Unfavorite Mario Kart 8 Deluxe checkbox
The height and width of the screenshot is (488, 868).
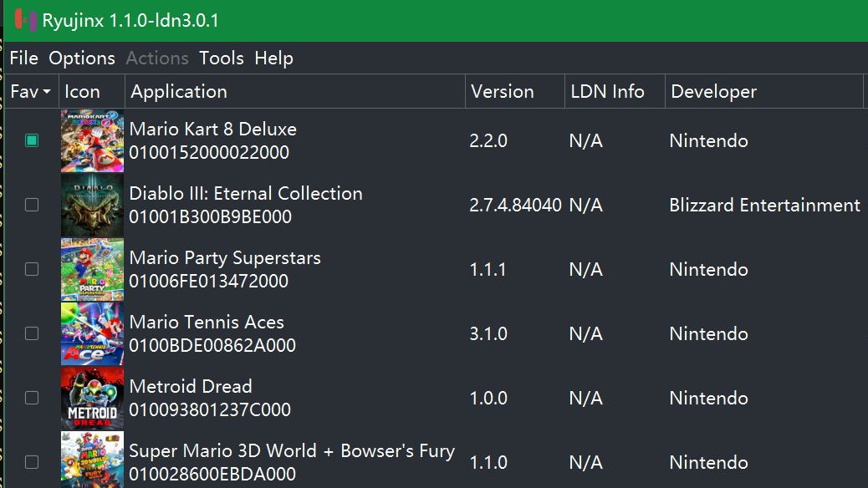point(32,140)
